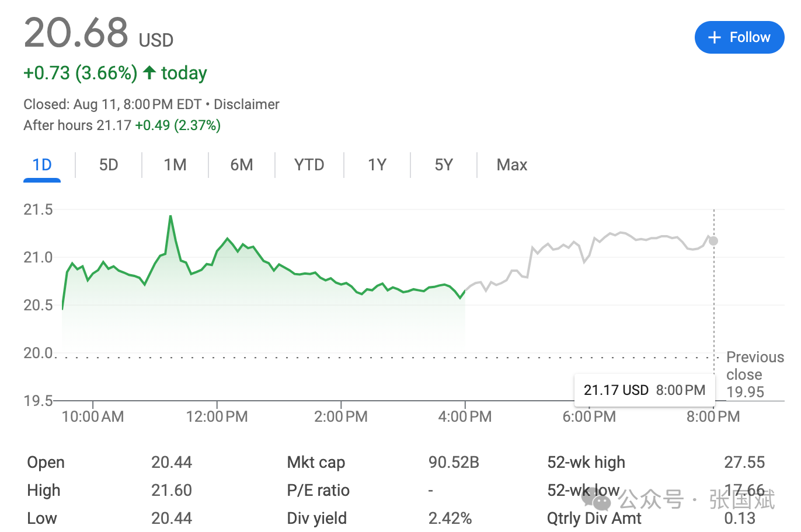Click the gray after-hours endpoint dot
The image size is (801, 532).
(x=713, y=241)
